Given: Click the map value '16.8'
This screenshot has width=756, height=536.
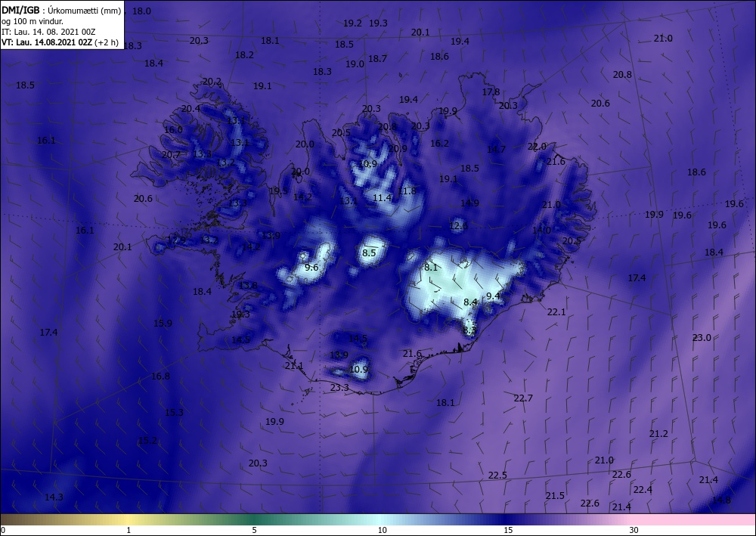Looking at the screenshot, I should [x=160, y=376].
